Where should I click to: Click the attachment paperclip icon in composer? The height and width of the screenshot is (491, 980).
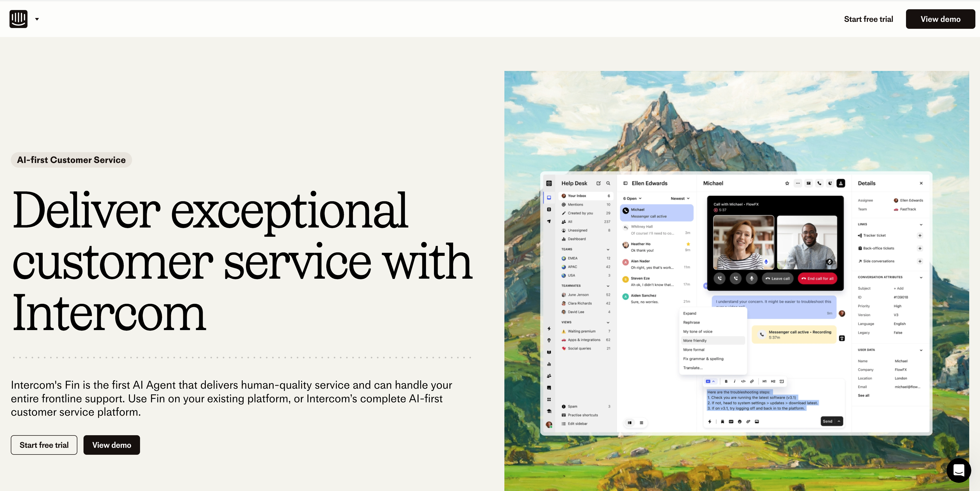point(748,422)
